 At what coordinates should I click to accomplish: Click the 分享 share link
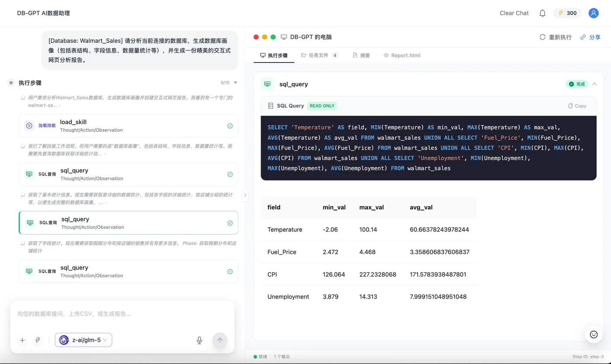coord(590,37)
